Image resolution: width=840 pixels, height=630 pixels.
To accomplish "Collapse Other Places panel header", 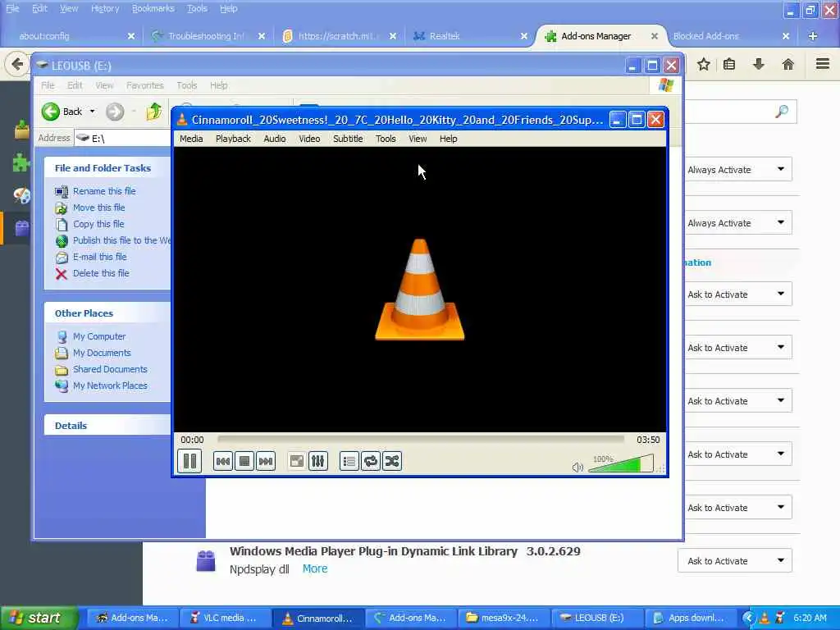I will pos(107,313).
